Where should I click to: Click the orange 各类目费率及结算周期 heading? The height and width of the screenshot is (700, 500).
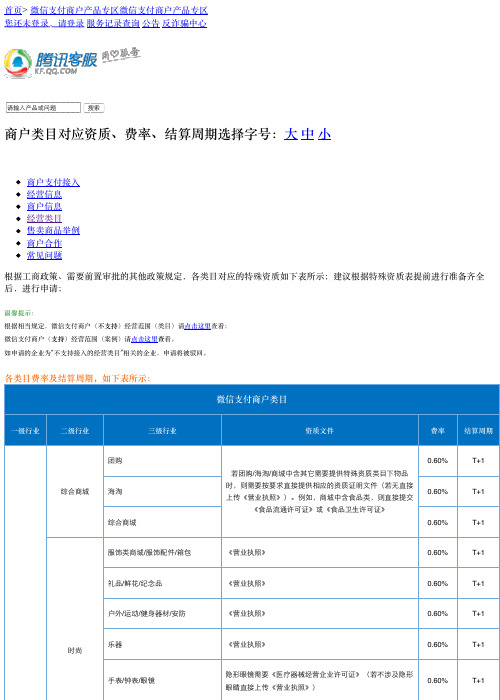77,378
